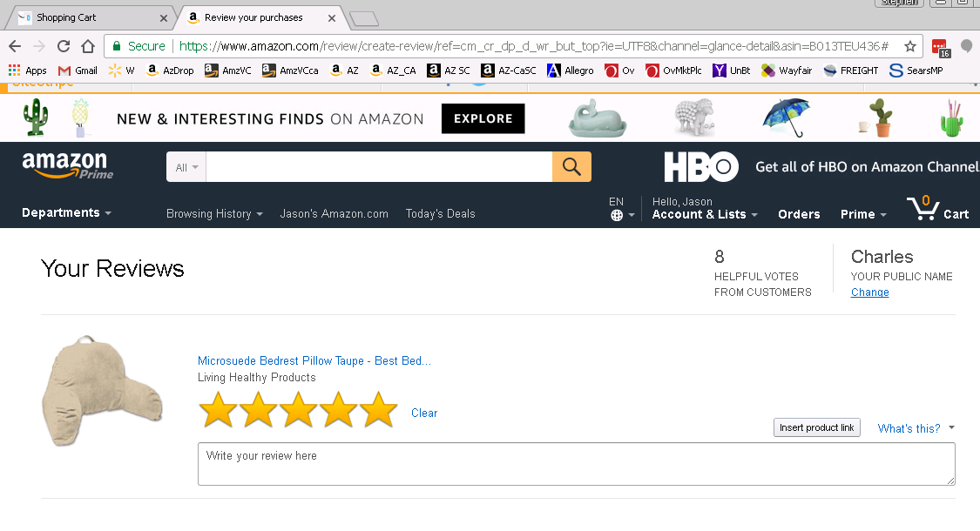This screenshot has width=980, height=531.
Task: Click the browser reload icon
Action: point(62,44)
